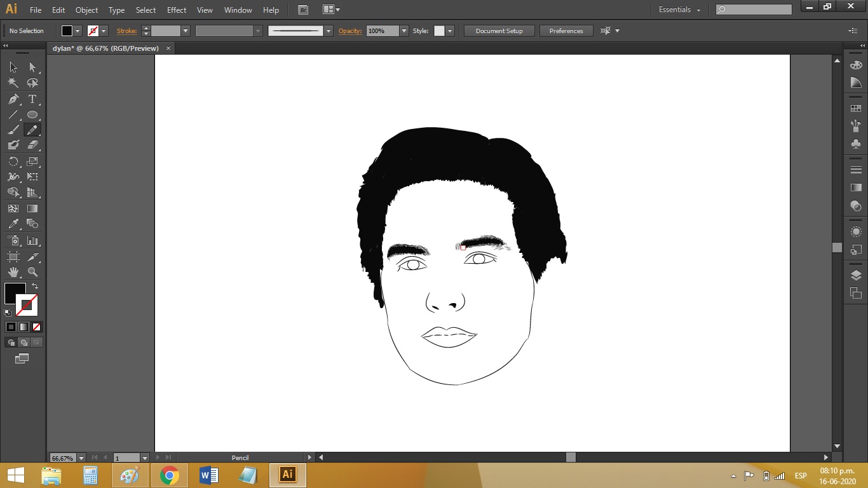Image resolution: width=868 pixels, height=488 pixels.
Task: Select the Selection tool arrow
Action: 13,67
